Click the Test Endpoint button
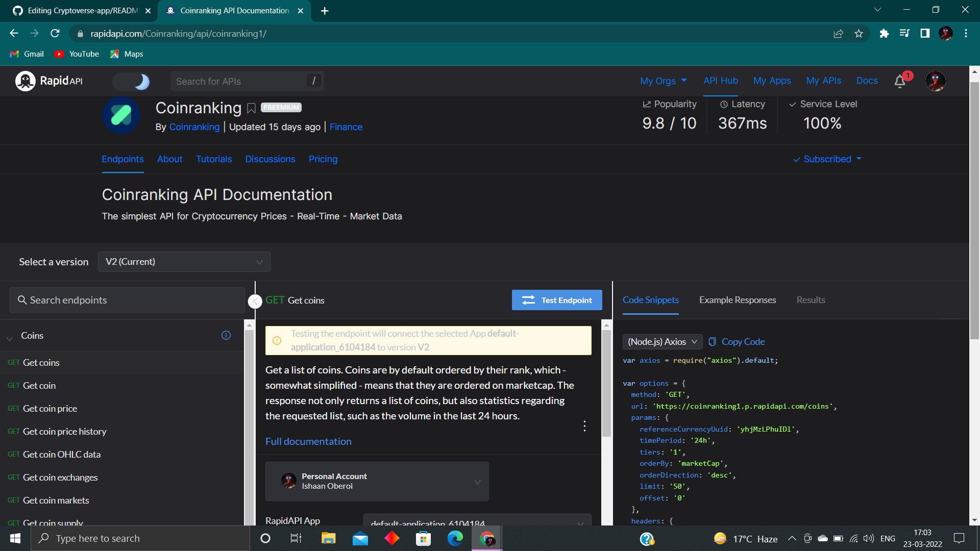The image size is (980, 551). 556,300
